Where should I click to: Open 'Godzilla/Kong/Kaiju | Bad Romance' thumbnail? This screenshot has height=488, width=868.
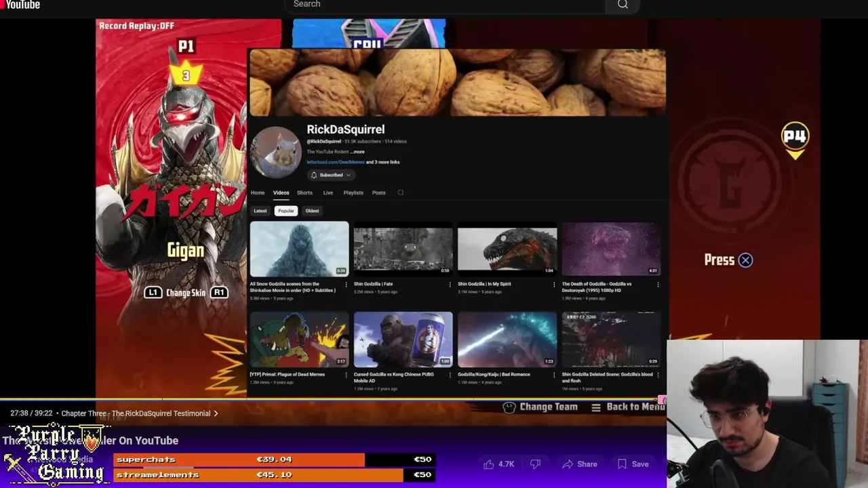pyautogui.click(x=507, y=339)
